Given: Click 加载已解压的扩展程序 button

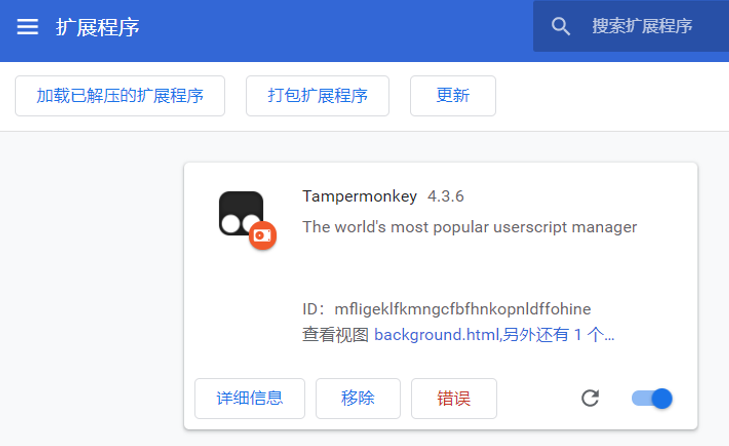Looking at the screenshot, I should coord(120,96).
